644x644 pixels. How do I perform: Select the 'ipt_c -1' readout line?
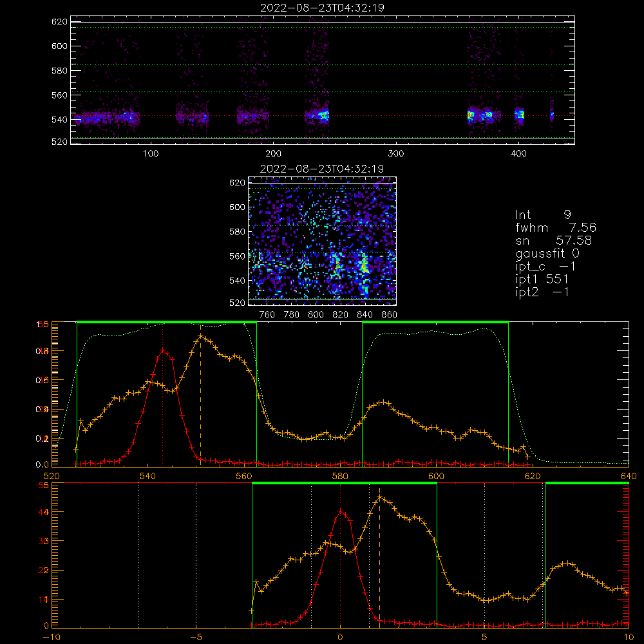point(545,267)
